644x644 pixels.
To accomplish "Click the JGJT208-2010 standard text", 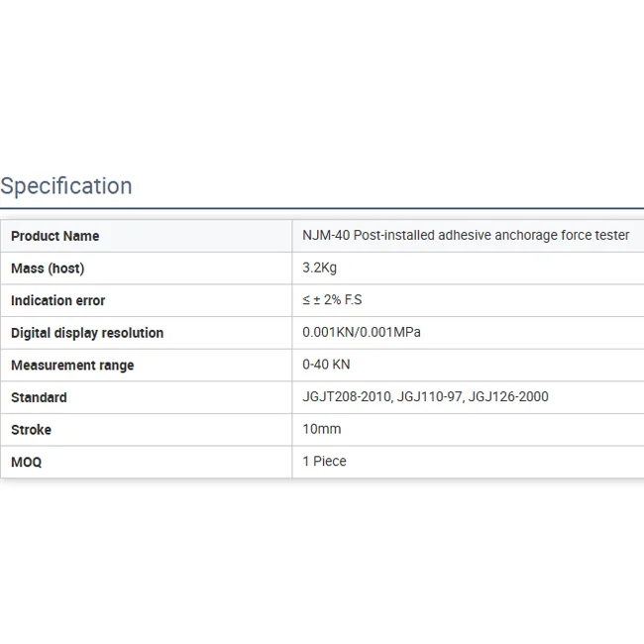I will (x=346, y=397).
